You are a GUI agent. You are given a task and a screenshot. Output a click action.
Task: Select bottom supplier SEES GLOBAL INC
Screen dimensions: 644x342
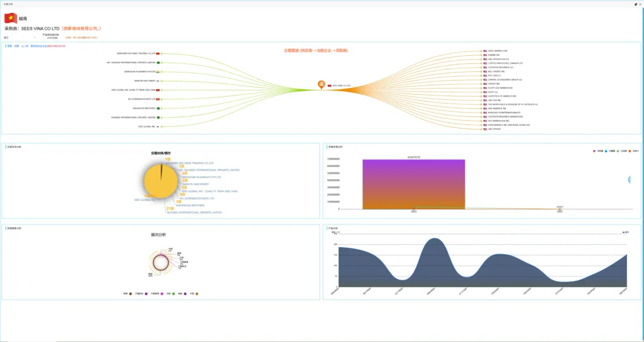pos(147,126)
